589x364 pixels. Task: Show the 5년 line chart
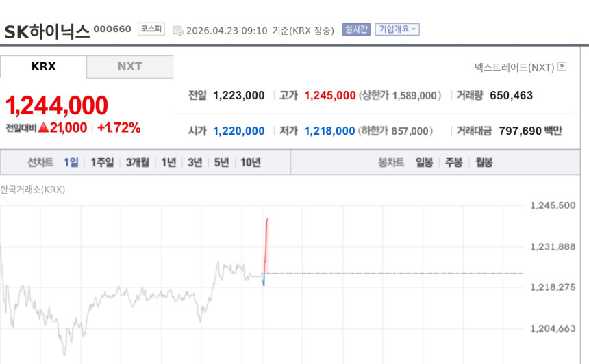pos(221,163)
